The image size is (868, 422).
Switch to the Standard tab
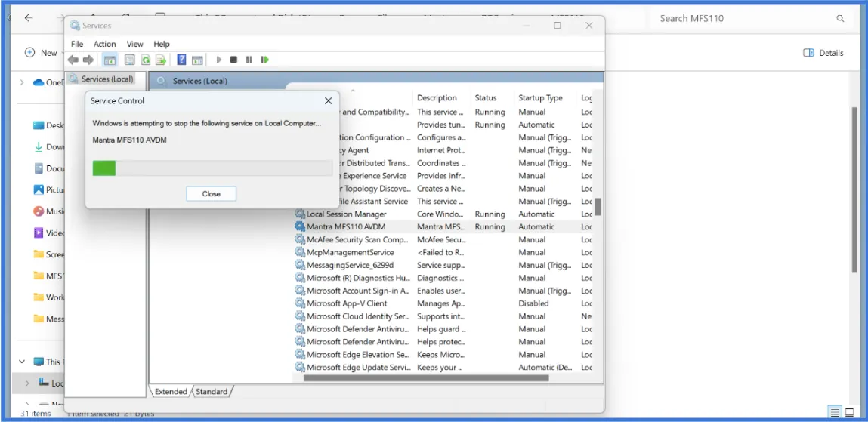212,392
